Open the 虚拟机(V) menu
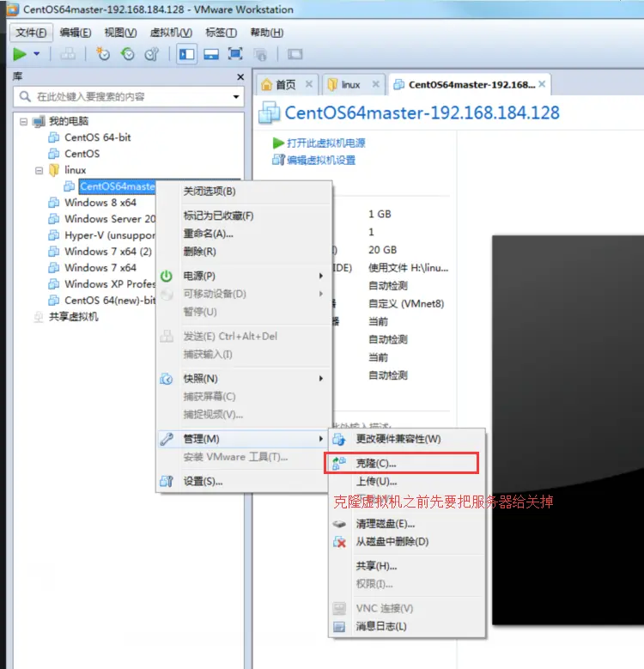The image size is (644, 669). point(171,33)
